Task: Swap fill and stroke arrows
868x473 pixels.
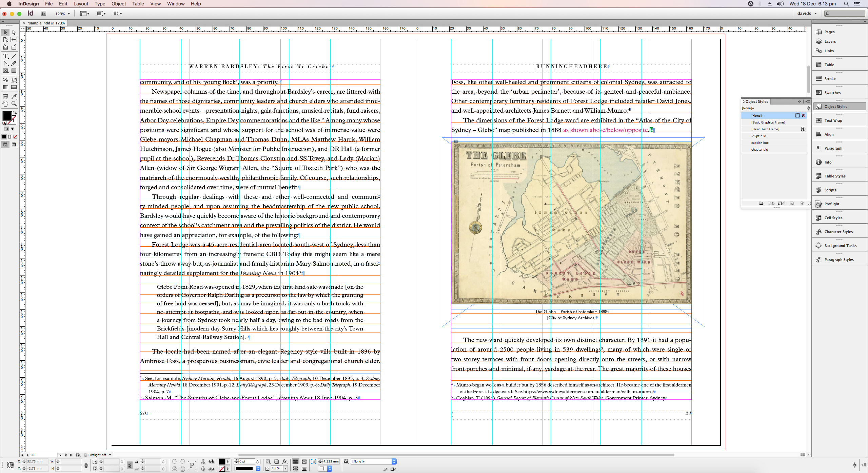Action: 15,113
